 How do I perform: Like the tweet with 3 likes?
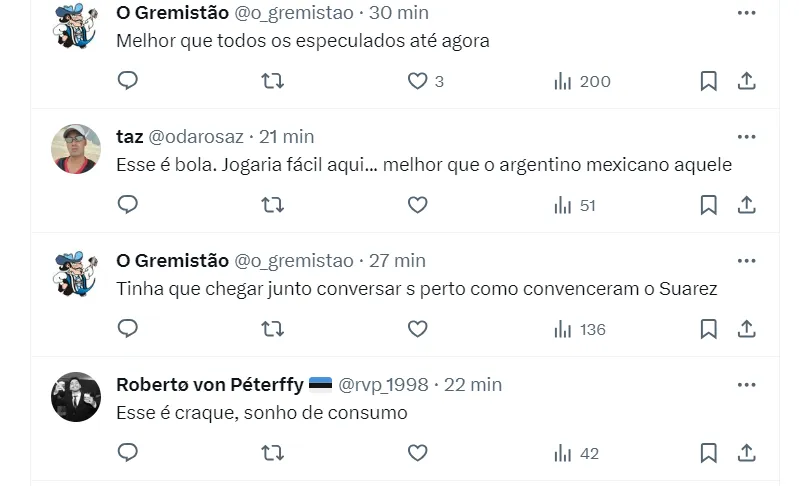pyautogui.click(x=418, y=81)
